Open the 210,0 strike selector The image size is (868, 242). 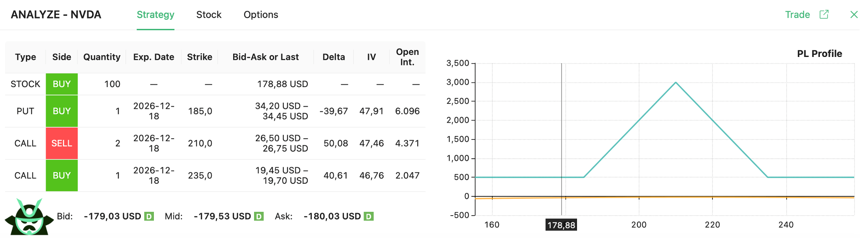pos(200,143)
